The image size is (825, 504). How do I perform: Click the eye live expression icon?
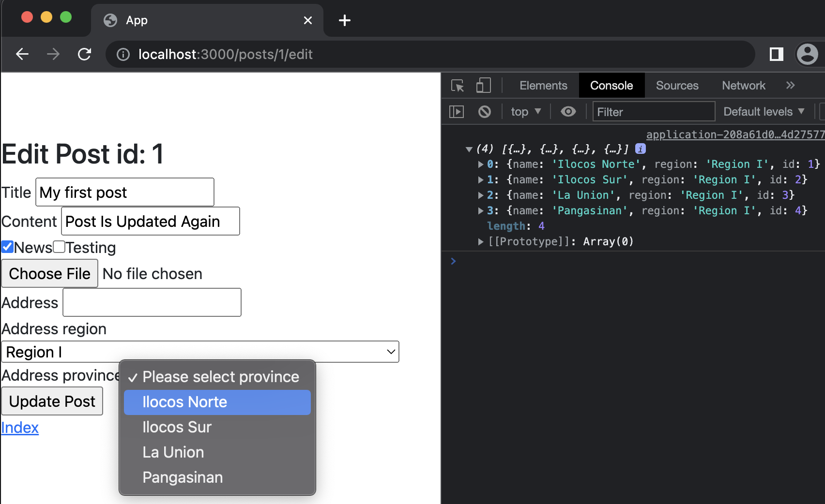point(568,112)
